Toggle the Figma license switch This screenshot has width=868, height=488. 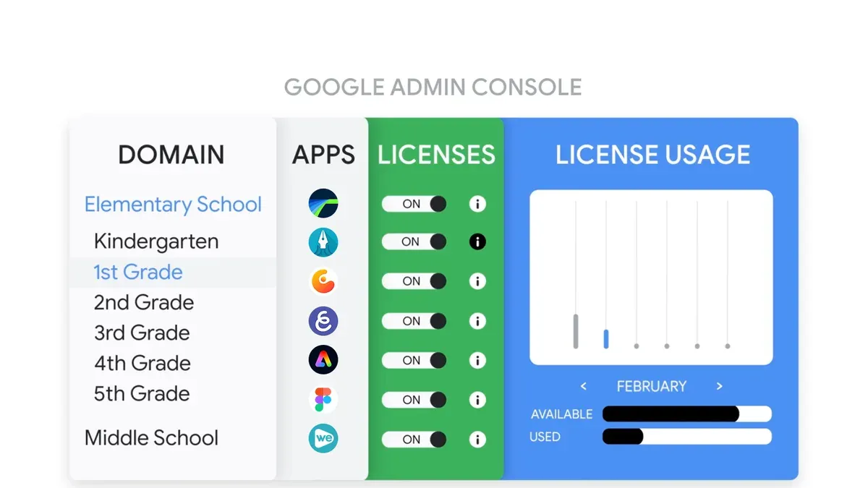pos(414,399)
